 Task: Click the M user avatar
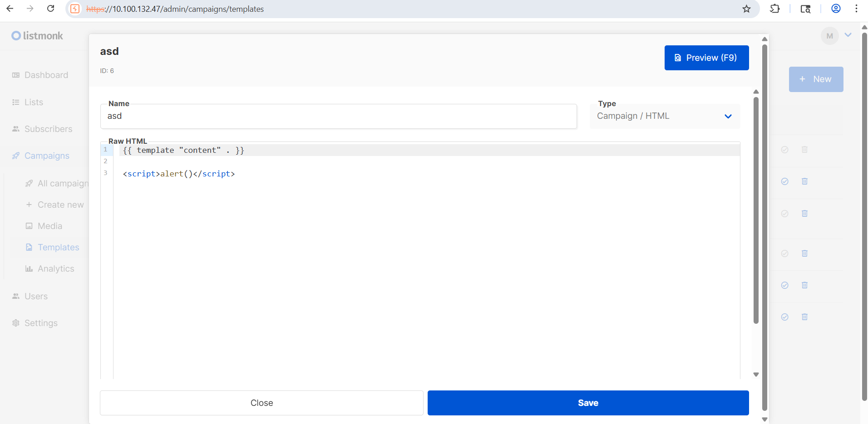829,36
